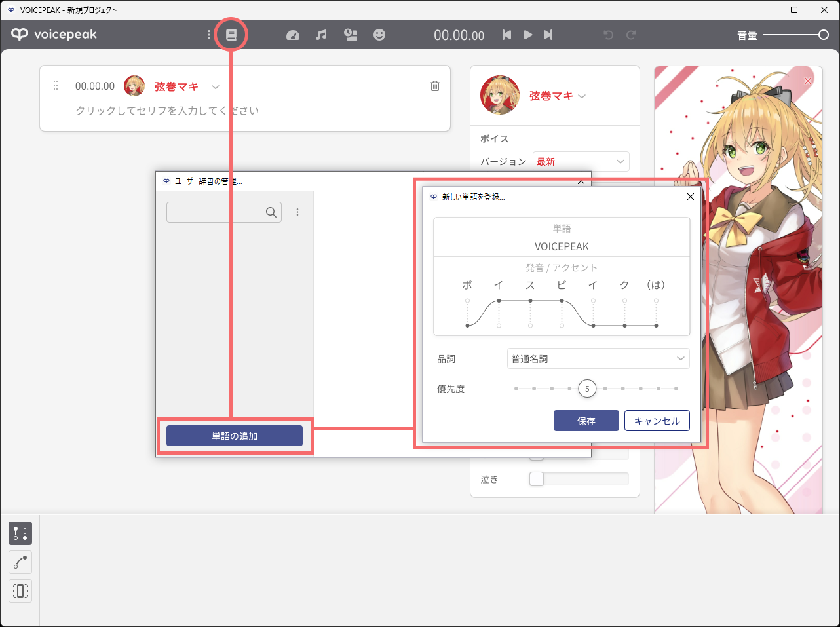This screenshot has width=840, height=627.
Task: Open the user dictionary book icon
Action: [x=231, y=35]
